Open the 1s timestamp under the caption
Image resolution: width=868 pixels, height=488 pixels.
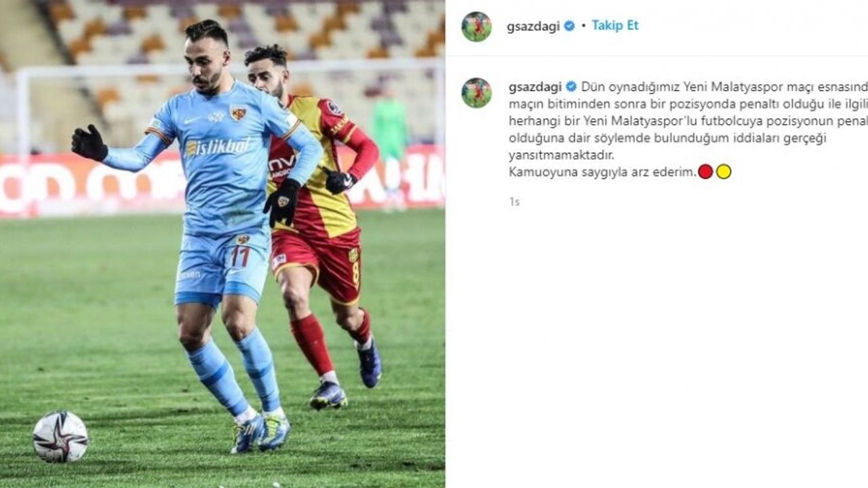pyautogui.click(x=514, y=202)
